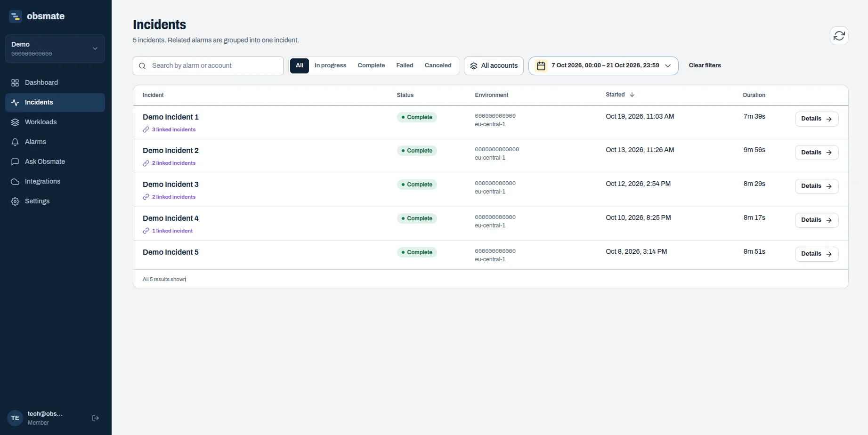Filter incidents by Canceled status
Image resolution: width=868 pixels, height=435 pixels.
(438, 65)
